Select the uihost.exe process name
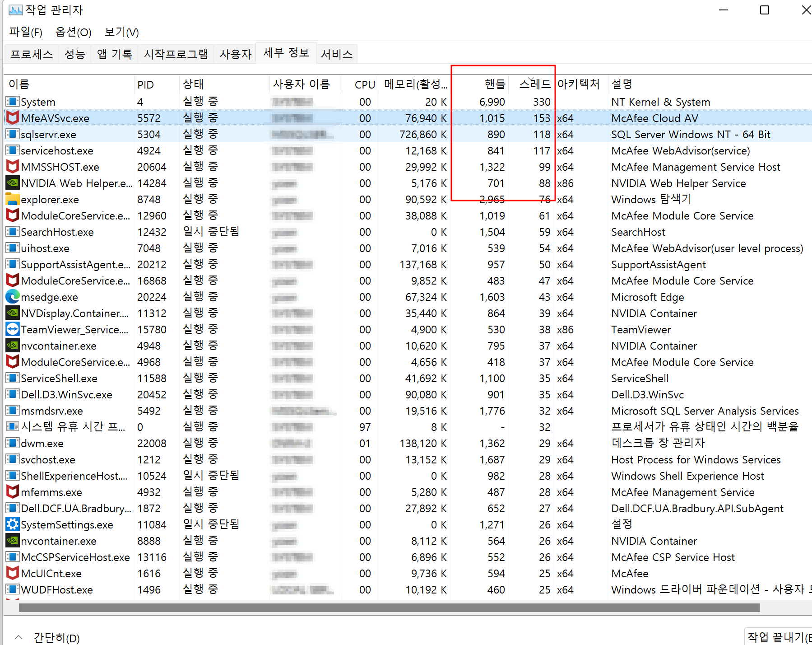Viewport: 812px width, 645px height. pyautogui.click(x=45, y=248)
